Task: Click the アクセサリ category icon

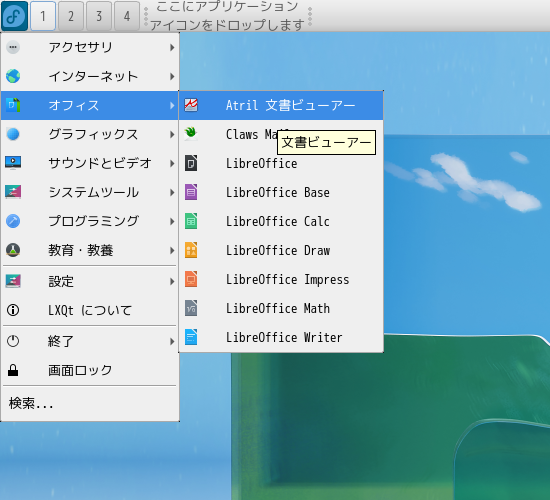Action: click(x=13, y=47)
